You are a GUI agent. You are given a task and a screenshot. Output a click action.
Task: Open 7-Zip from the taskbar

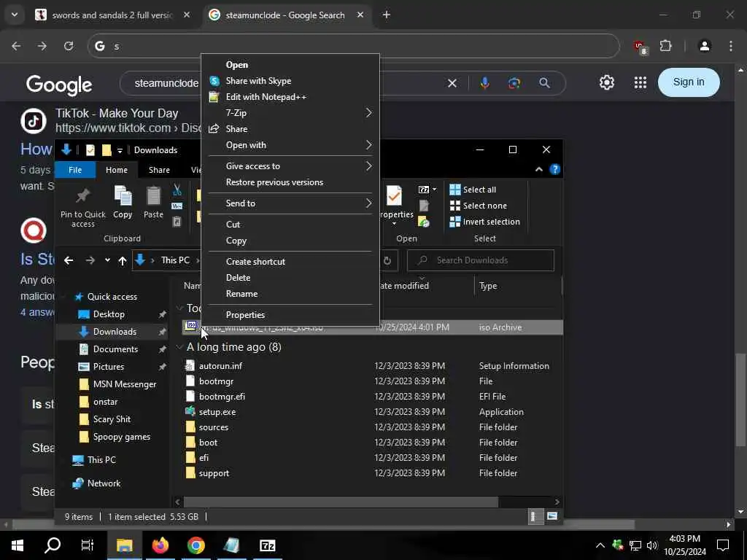(268, 545)
